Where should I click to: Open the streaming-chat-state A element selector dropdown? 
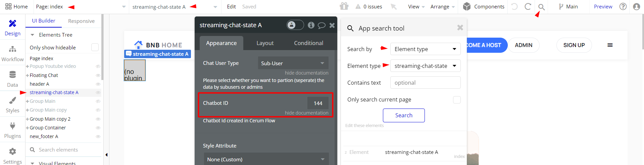pyautogui.click(x=175, y=7)
